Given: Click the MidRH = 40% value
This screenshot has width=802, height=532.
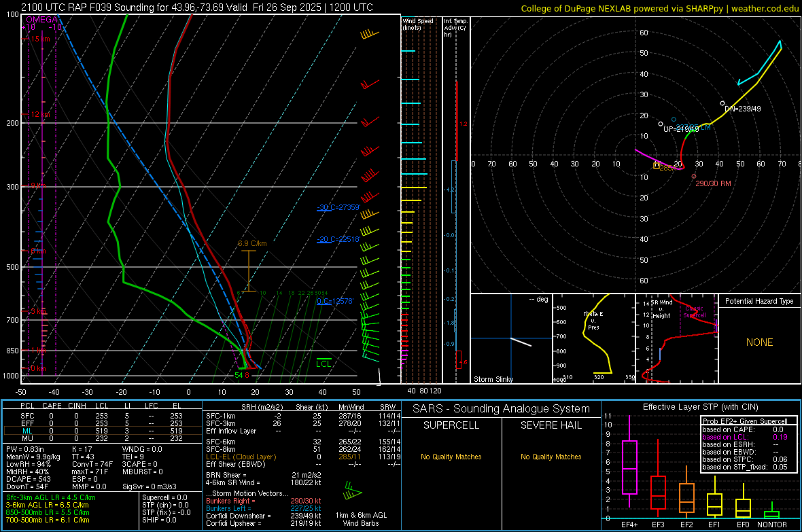Looking at the screenshot, I should [x=28, y=472].
